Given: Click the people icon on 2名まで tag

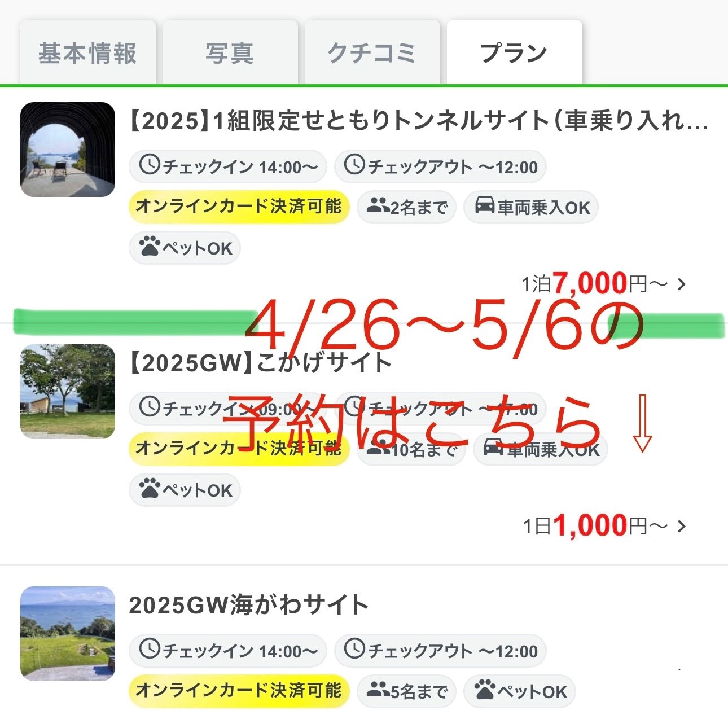Looking at the screenshot, I should 378,207.
